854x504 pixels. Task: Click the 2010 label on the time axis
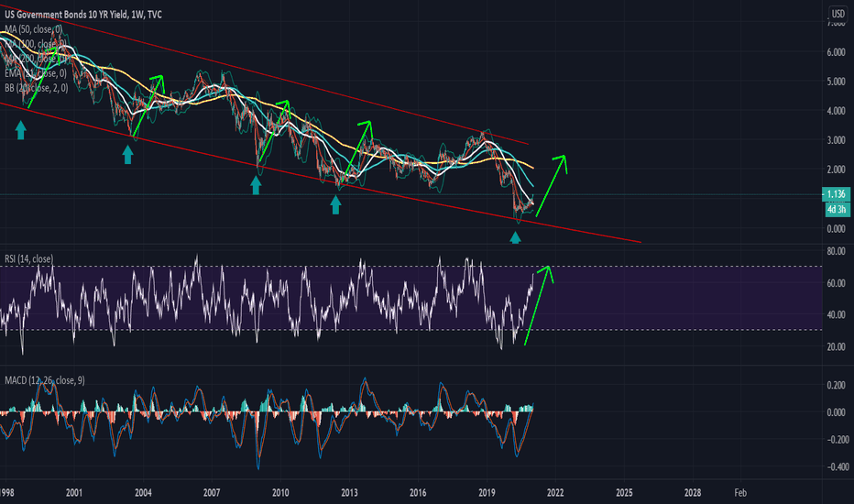tap(280, 493)
